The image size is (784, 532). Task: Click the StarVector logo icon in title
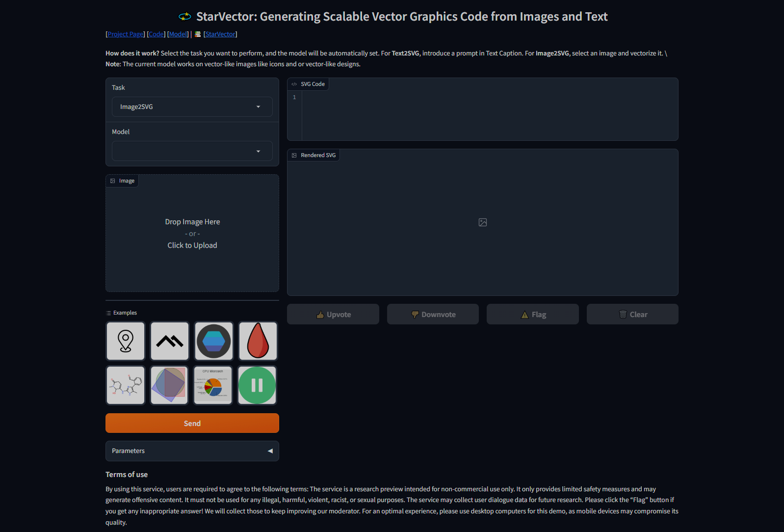click(185, 17)
